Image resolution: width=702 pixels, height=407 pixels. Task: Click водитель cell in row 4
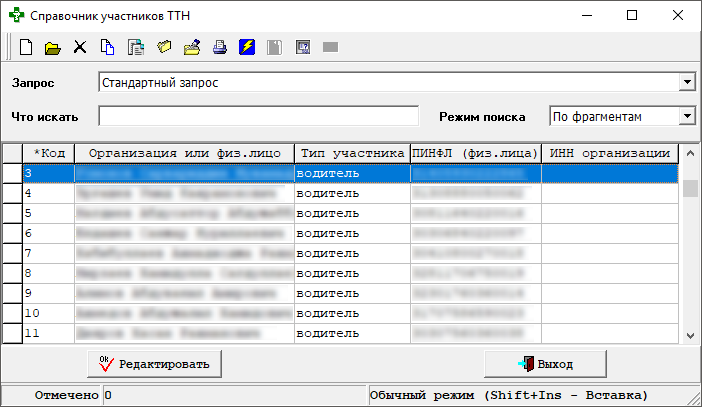pyautogui.click(x=352, y=193)
